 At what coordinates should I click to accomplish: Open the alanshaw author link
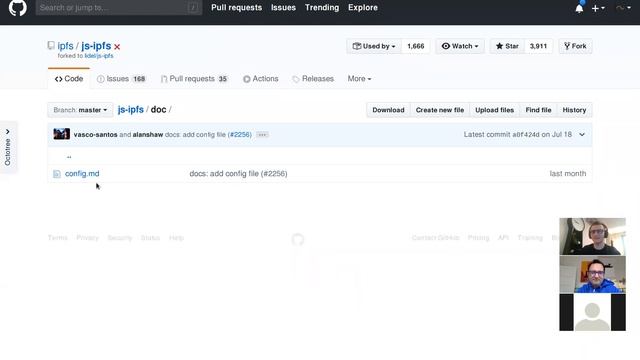coord(148,134)
